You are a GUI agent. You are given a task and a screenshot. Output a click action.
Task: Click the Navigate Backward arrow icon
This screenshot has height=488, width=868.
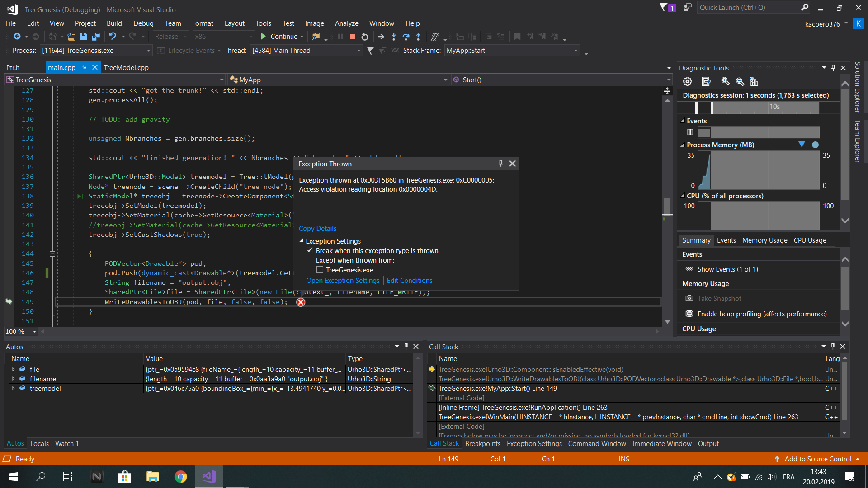[x=17, y=37]
